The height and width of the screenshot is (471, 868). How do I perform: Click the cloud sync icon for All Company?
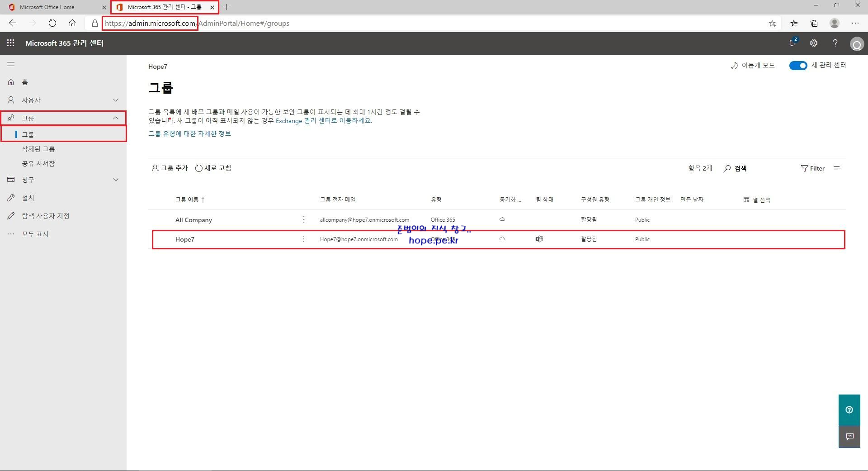[502, 219]
